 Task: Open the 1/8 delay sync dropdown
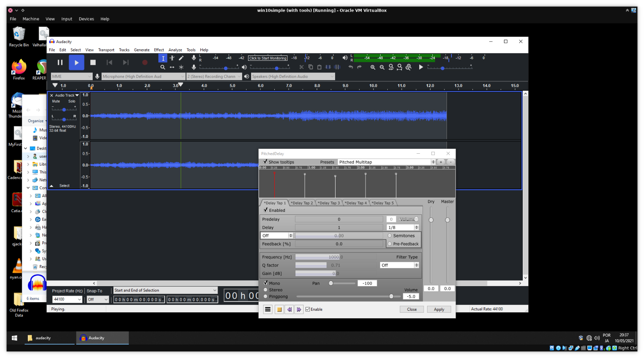pos(403,228)
